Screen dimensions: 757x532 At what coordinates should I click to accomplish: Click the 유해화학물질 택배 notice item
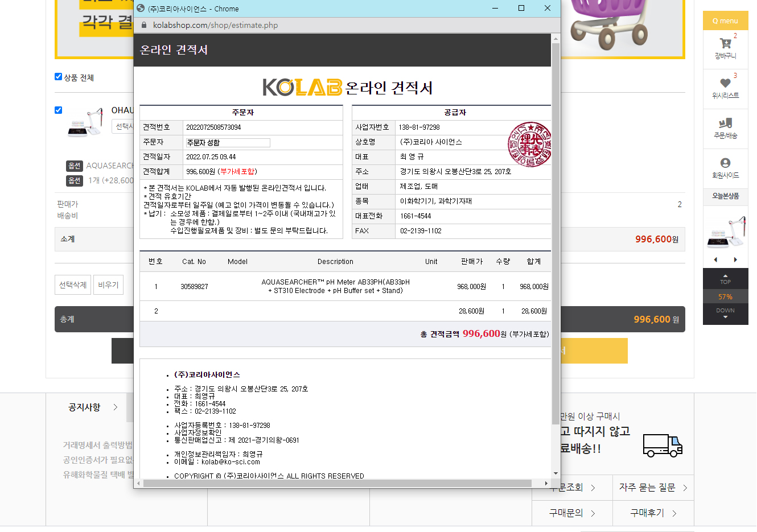98,475
